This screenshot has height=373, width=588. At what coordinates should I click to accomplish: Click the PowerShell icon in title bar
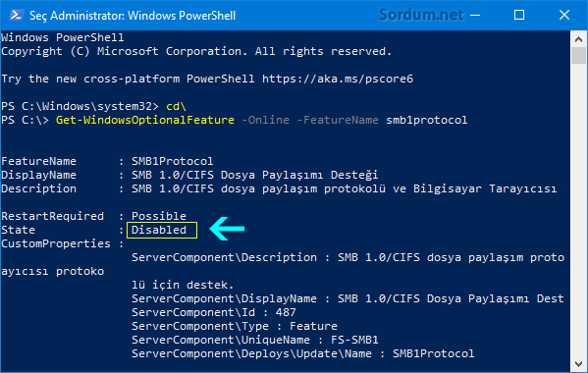click(16, 15)
